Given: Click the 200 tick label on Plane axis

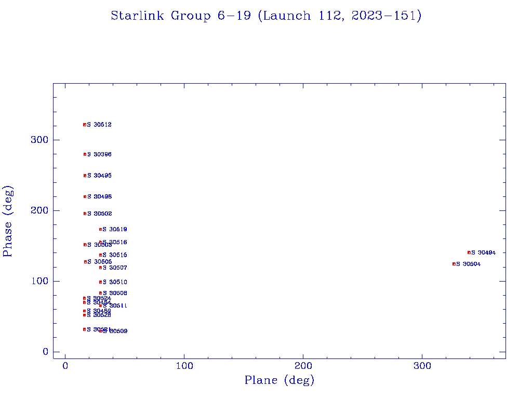Looking at the screenshot, I should click(303, 366).
